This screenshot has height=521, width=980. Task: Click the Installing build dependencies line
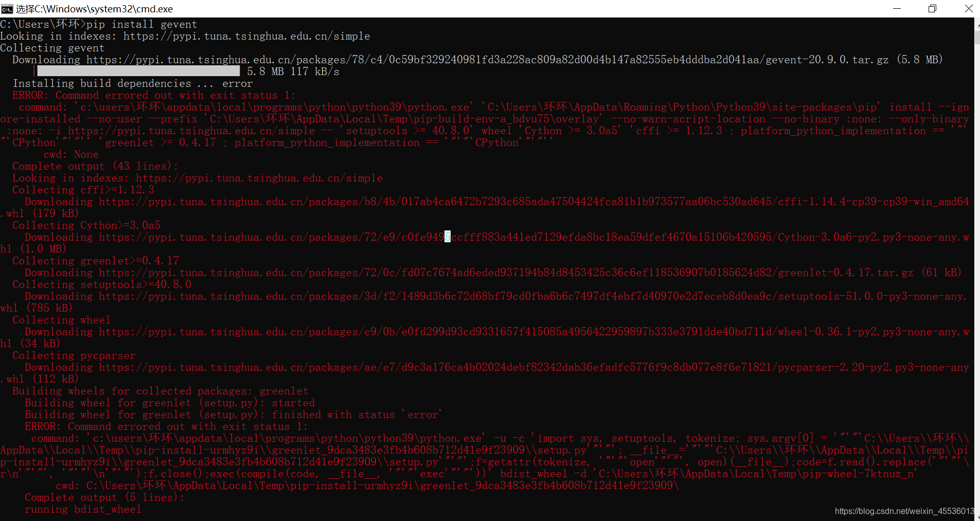pyautogui.click(x=132, y=83)
